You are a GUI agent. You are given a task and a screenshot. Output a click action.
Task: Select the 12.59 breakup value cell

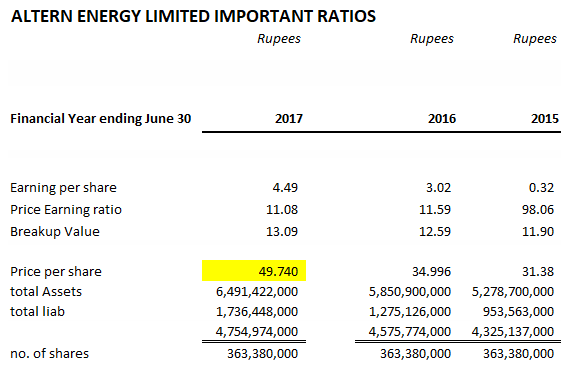tap(435, 232)
